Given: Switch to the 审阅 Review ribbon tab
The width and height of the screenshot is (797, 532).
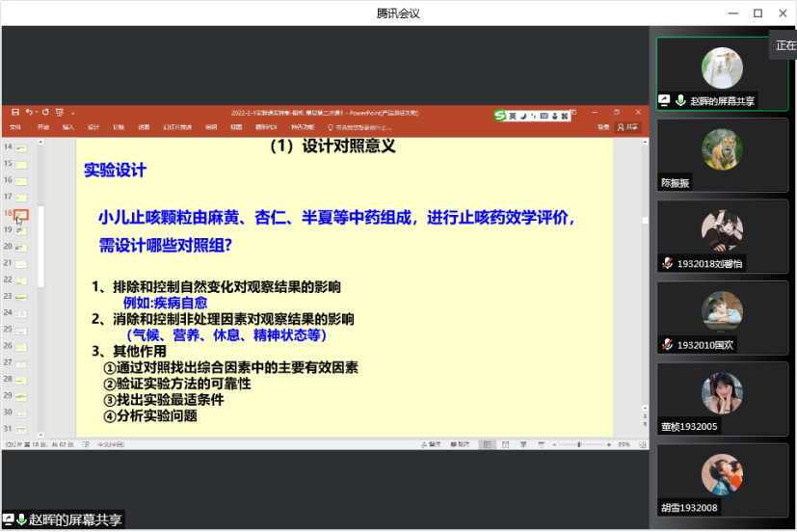Looking at the screenshot, I should (x=211, y=127).
